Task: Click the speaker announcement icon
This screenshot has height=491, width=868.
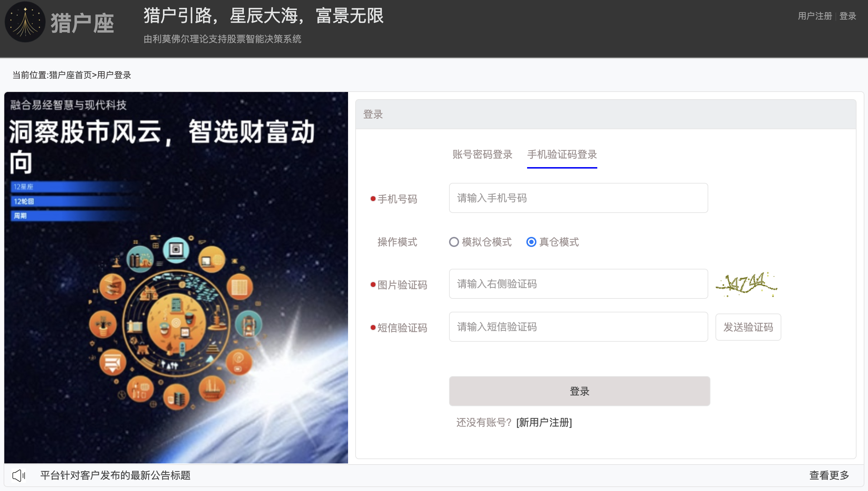Action: 19,476
